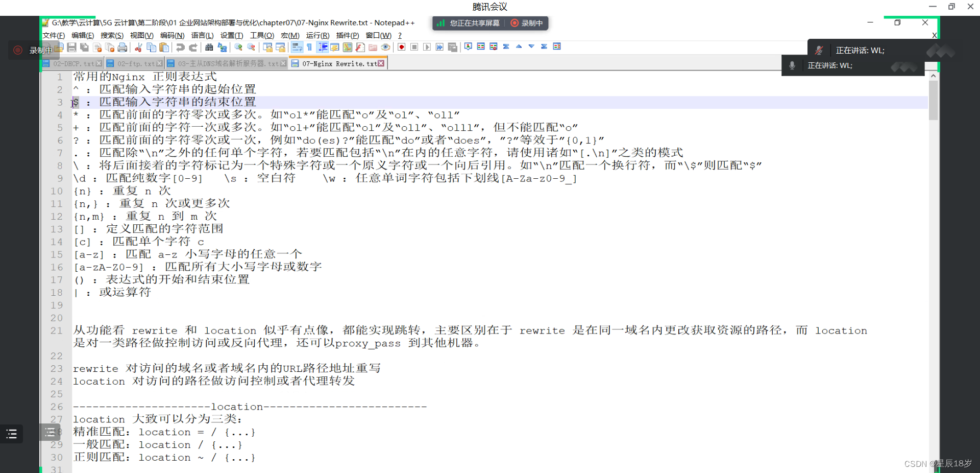The image size is (980, 473).
Task: Select the Zoom In tool
Action: 238,46
